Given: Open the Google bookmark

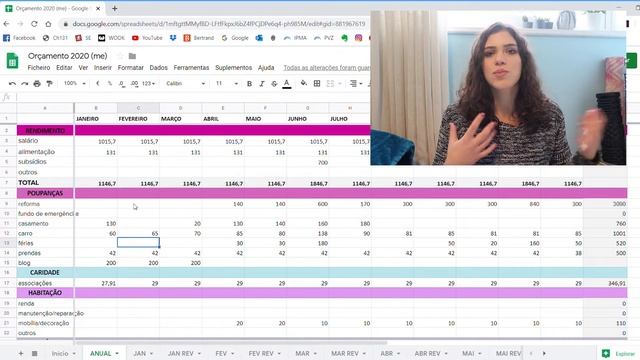Looking at the screenshot, I should click(235, 38).
